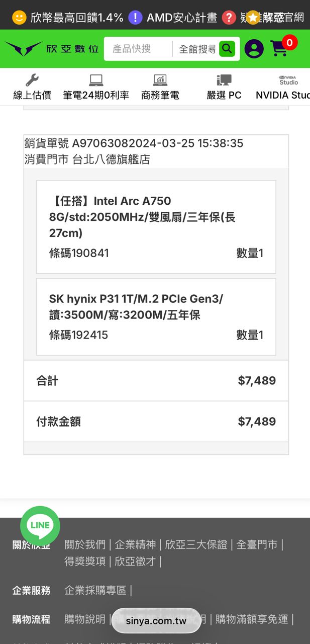Open the shopping cart icon
Viewport: 310px width, 644px height.
[x=280, y=48]
